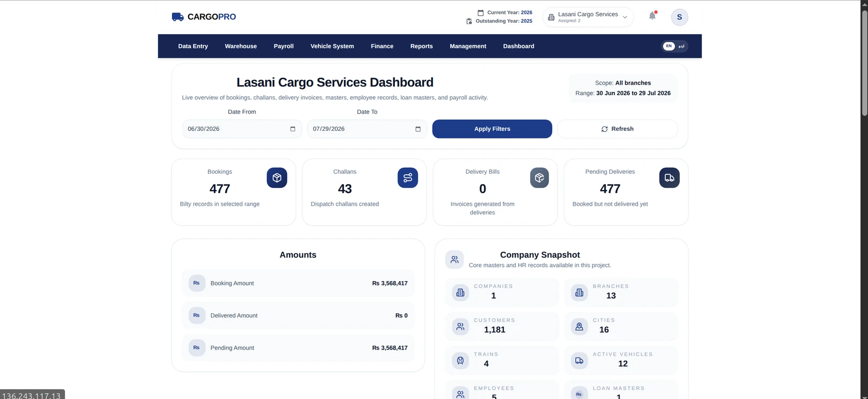Open the Management menu

click(468, 46)
